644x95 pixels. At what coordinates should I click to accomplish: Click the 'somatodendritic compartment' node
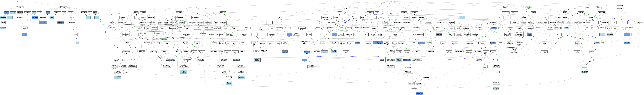coord(84,13)
